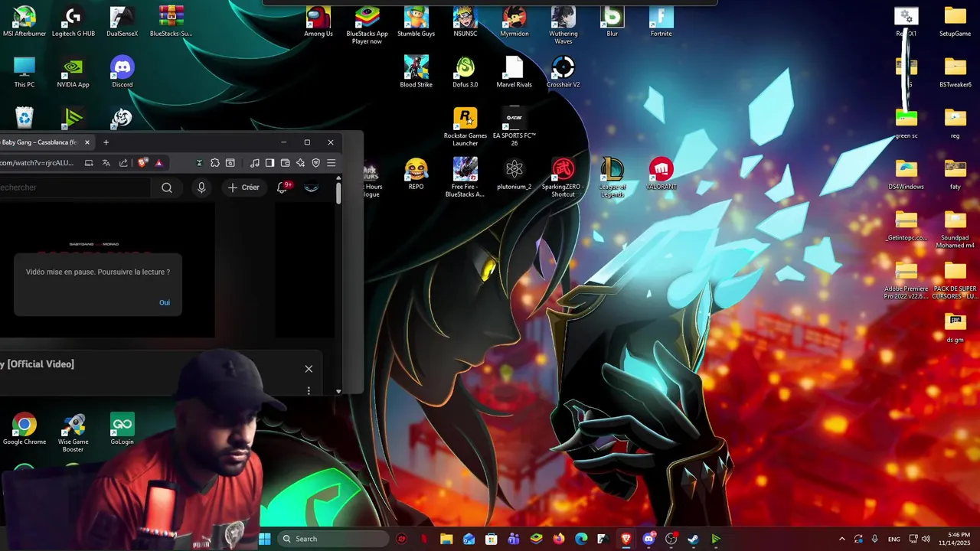
Task: Open the music note playlist icon in toolbar
Action: 255,163
